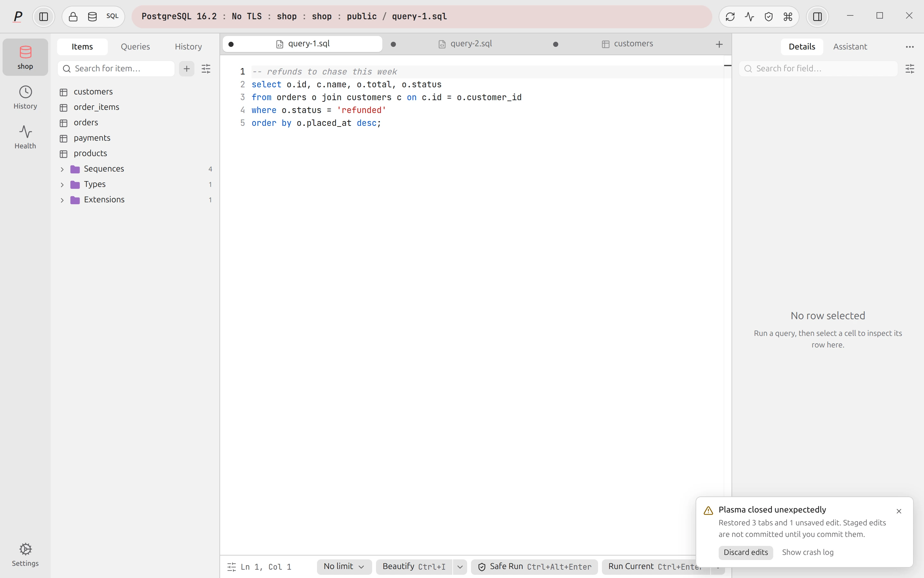Image resolution: width=924 pixels, height=578 pixels.
Task: Click Show crash log link
Action: (x=808, y=552)
